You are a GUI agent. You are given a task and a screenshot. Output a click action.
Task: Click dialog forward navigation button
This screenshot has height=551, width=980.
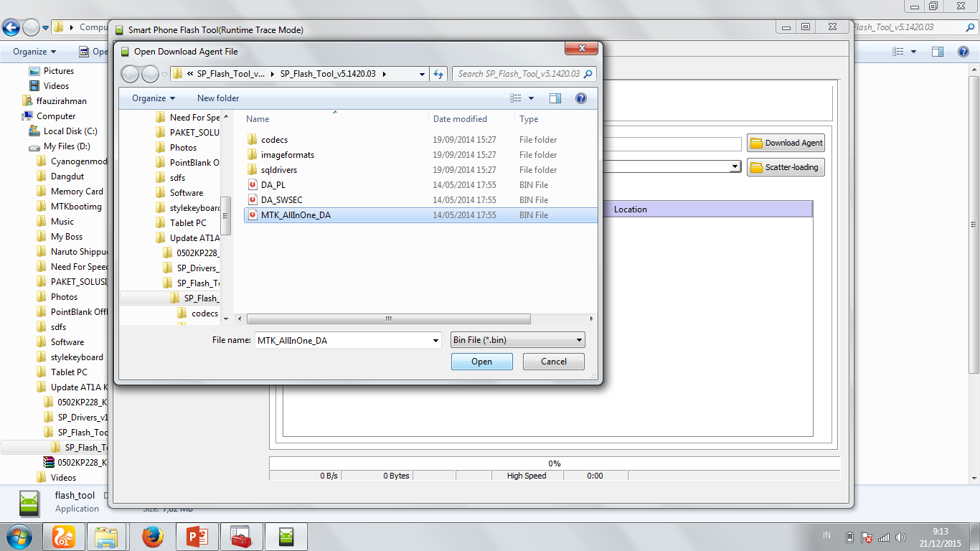(150, 73)
